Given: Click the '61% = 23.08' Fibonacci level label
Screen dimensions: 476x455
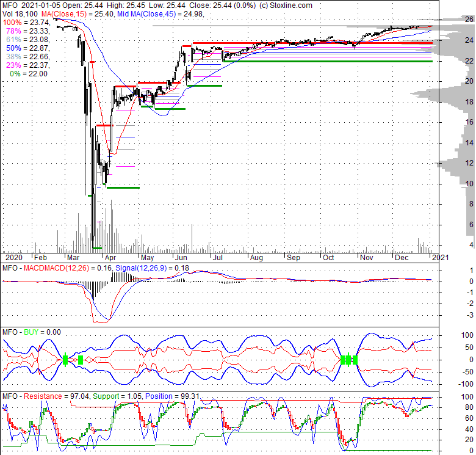Looking at the screenshot, I should click(x=28, y=40).
